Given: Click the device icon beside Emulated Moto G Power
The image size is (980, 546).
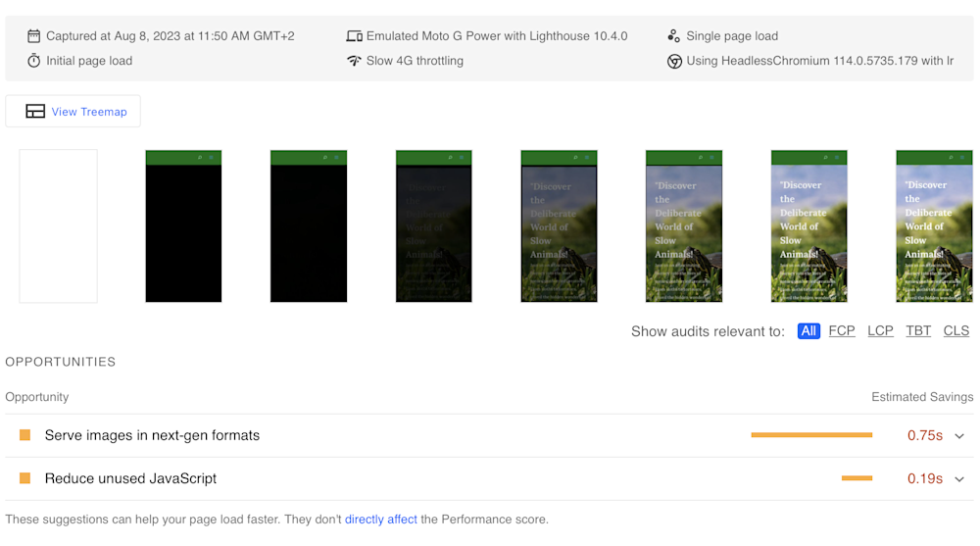Looking at the screenshot, I should (x=355, y=36).
